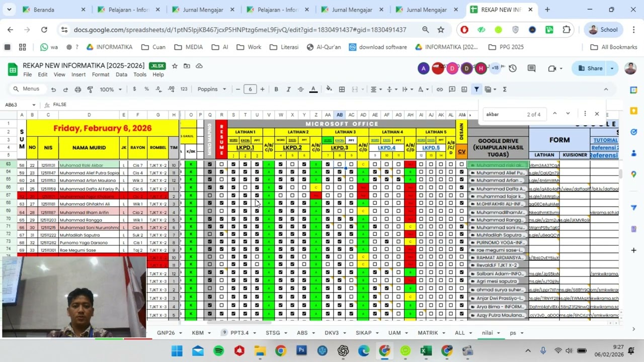
Task: Toggle the CV checkbox for Muhammad Rangga
Action: pos(462,220)
